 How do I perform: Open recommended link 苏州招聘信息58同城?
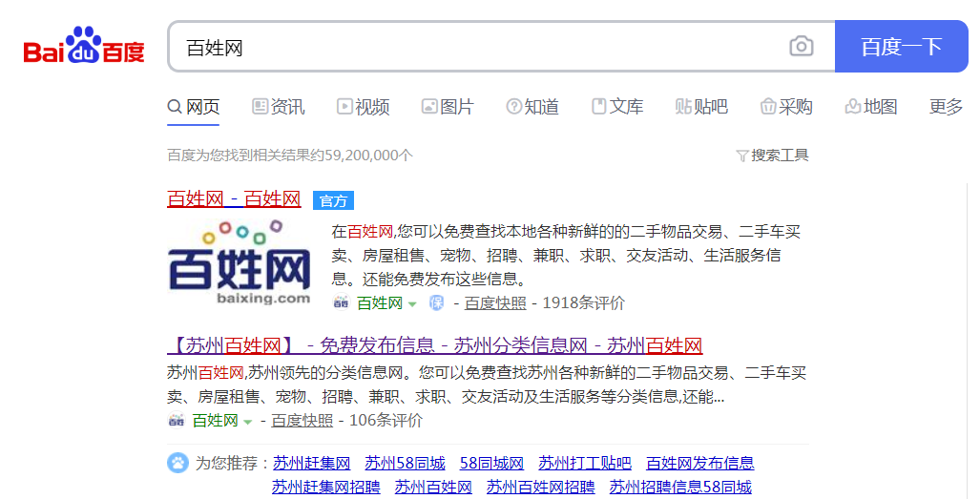[x=680, y=488]
